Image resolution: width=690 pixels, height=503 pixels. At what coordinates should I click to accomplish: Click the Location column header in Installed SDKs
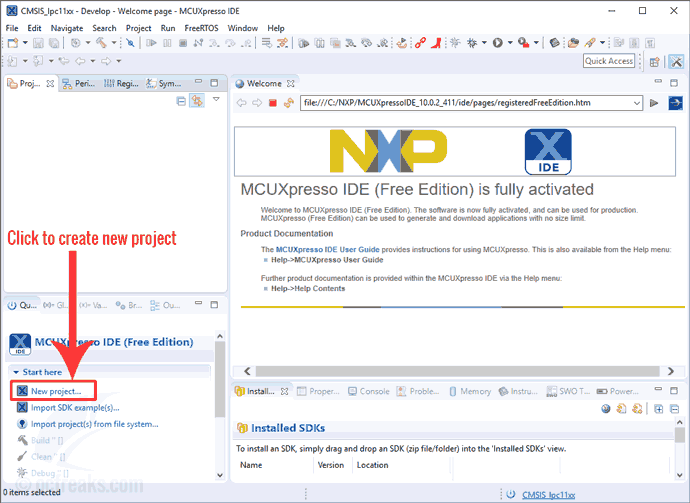click(x=372, y=465)
